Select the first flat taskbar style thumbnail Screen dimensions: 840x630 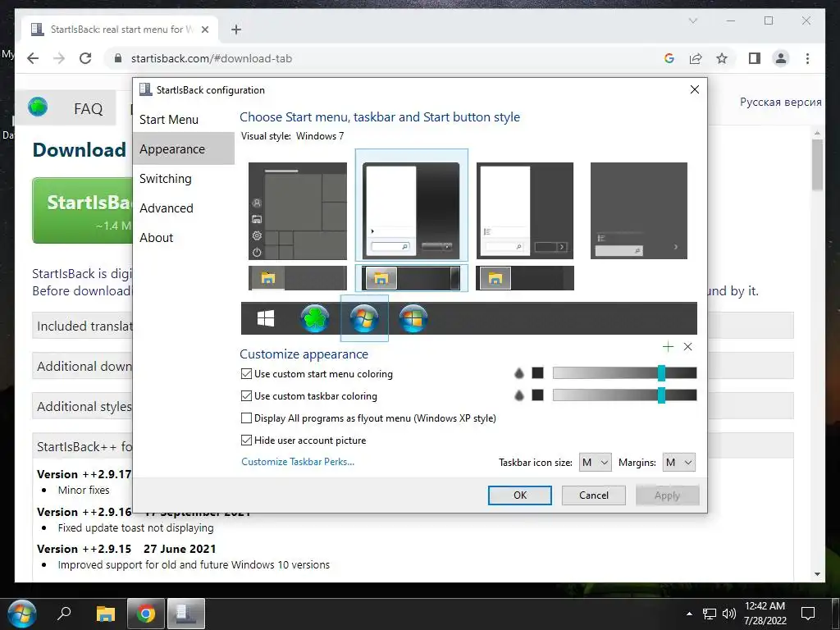pos(297,278)
